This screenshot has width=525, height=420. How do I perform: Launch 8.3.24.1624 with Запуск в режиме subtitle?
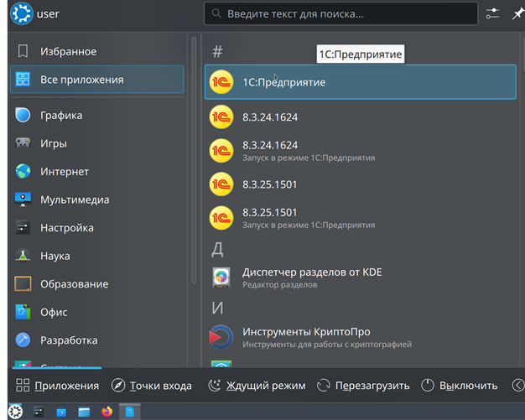click(361, 151)
